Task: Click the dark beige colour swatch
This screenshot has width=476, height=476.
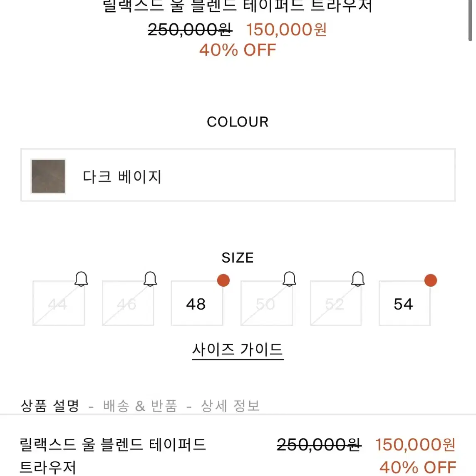Action: point(48,176)
